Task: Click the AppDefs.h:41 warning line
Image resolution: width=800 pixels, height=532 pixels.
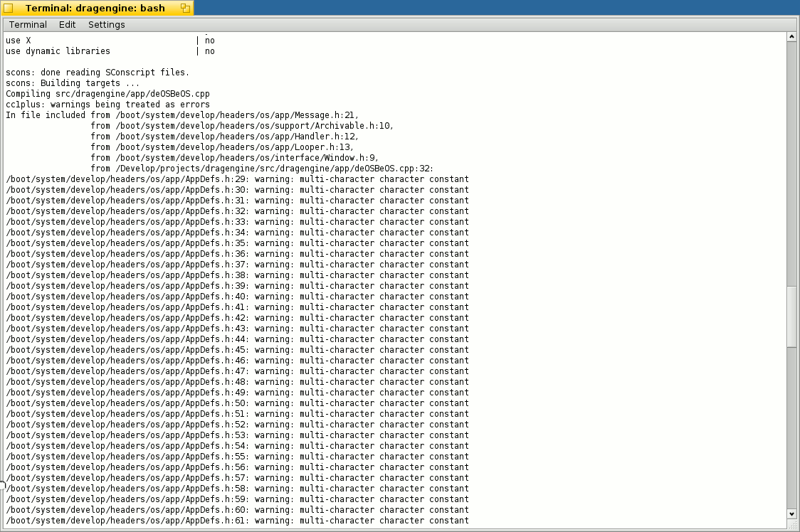Action: coord(237,307)
